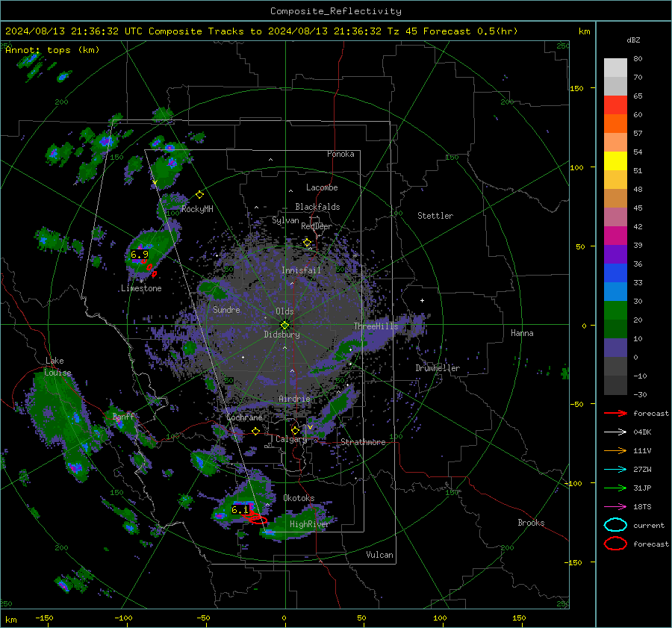This screenshot has width=672, height=628.
Task: Click the Annot: tops (km) label
Action: (x=52, y=50)
